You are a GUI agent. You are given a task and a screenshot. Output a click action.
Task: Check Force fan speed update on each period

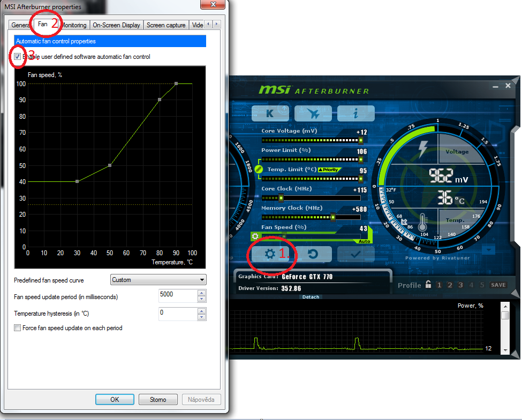[17, 328]
